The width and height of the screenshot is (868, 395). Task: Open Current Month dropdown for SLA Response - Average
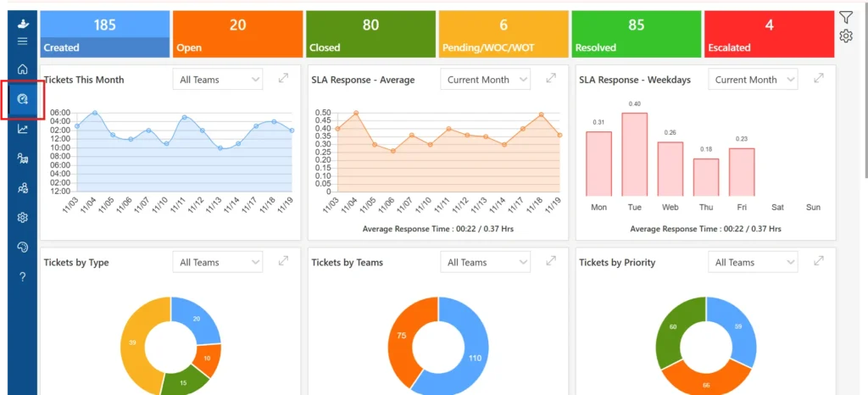pos(485,79)
